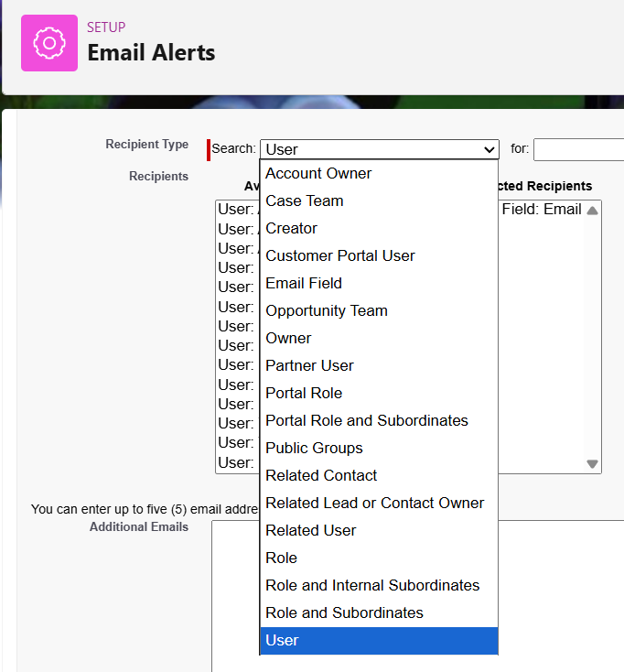
Task: Click the 'for' search text field
Action: 578,149
